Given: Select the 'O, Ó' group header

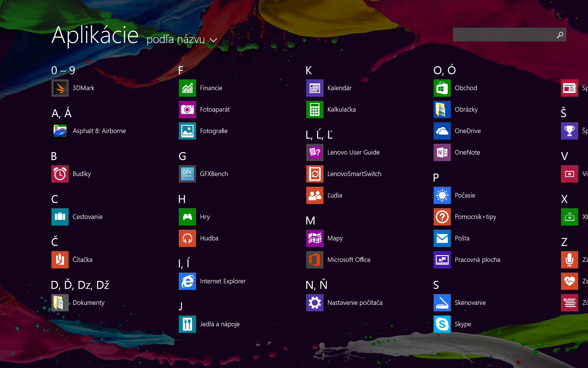Looking at the screenshot, I should pyautogui.click(x=445, y=70).
